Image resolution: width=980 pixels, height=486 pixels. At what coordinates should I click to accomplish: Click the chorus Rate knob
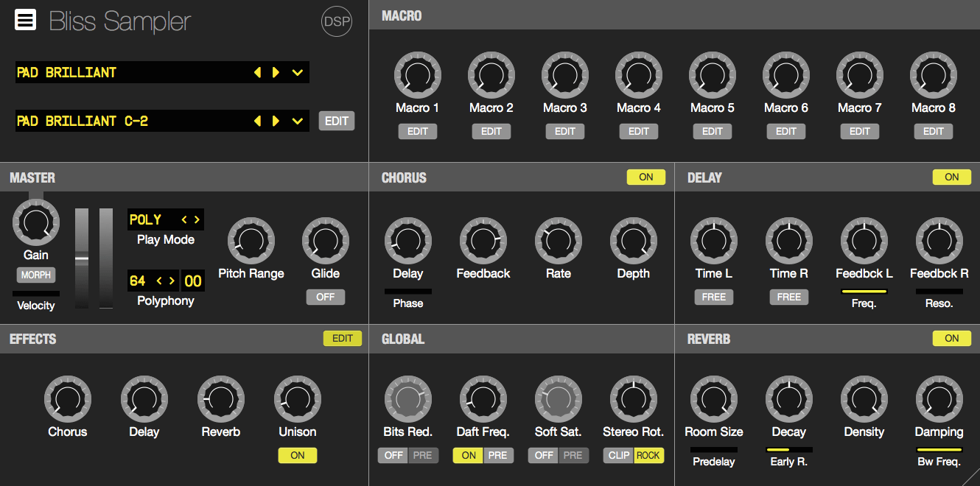click(559, 241)
